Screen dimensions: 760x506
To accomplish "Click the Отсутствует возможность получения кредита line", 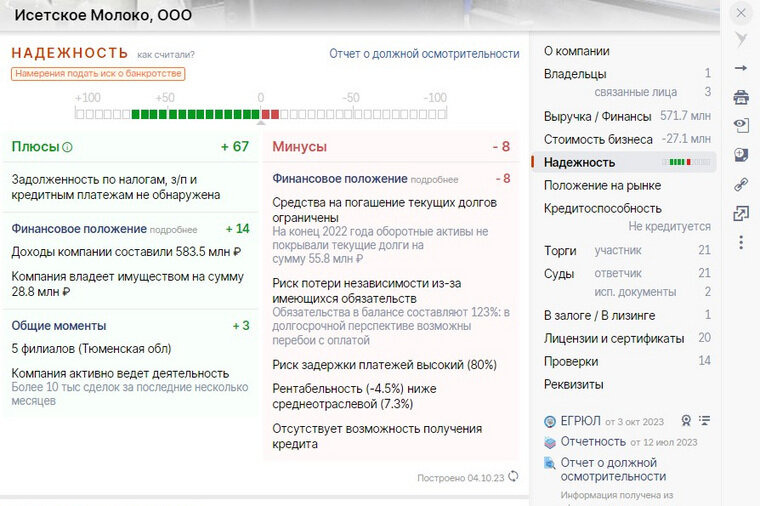I will coord(377,436).
